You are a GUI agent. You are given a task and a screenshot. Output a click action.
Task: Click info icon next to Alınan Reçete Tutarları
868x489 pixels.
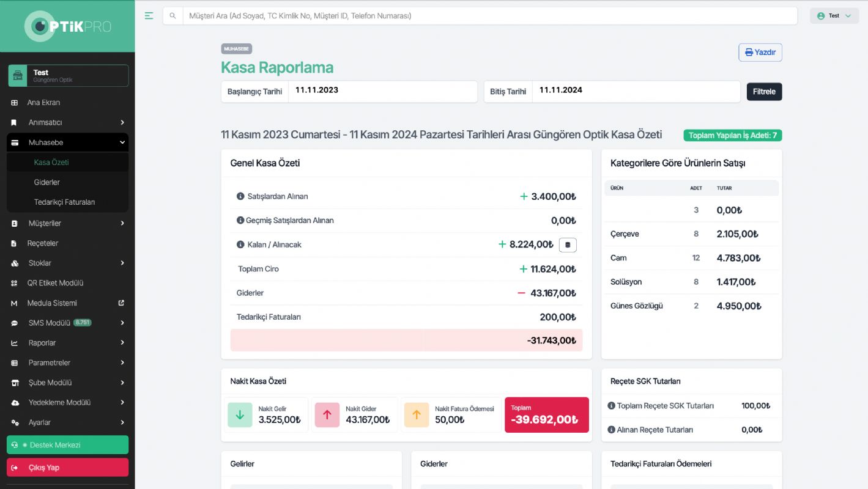[x=611, y=430]
